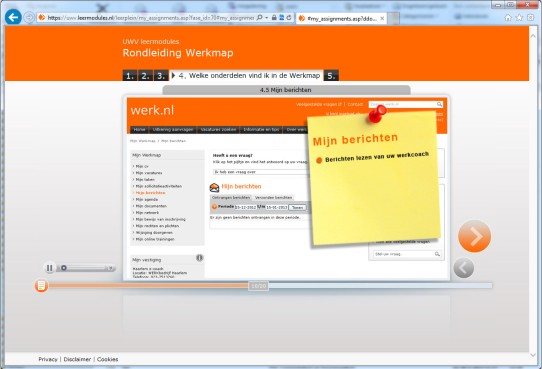Viewport: 542px width, 369px height.
Task: Click the slide progress bar handle 10/20
Action: click(259, 286)
